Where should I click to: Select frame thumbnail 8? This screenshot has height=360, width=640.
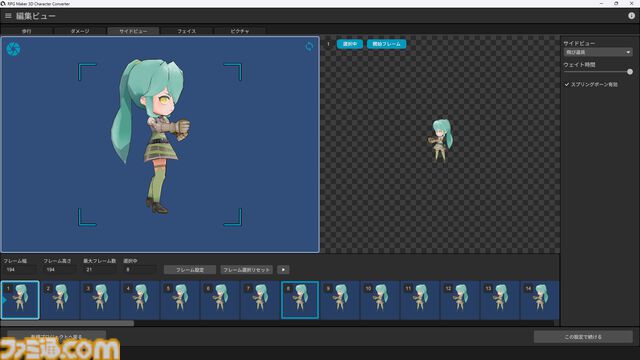pyautogui.click(x=300, y=300)
